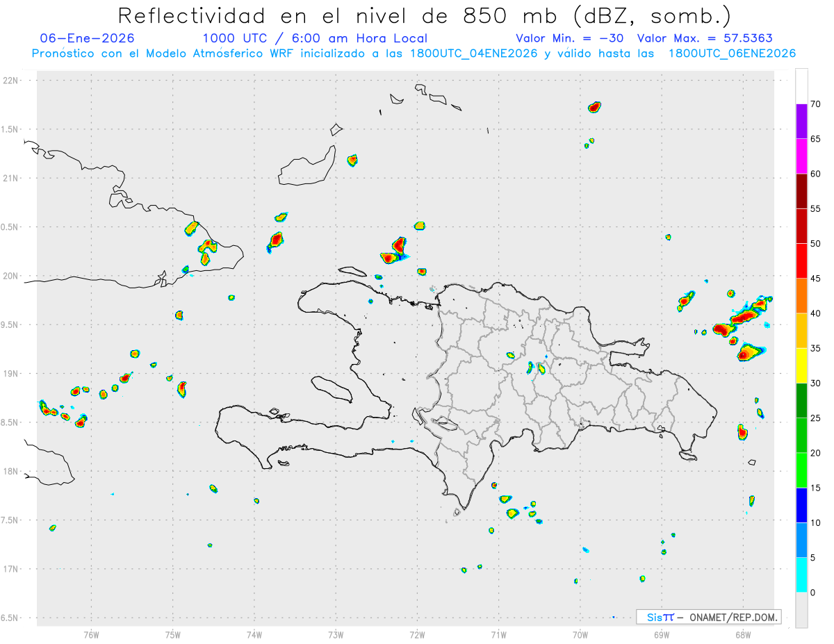Click the '71W' longitude label
The image size is (834, 644).
[x=498, y=634]
